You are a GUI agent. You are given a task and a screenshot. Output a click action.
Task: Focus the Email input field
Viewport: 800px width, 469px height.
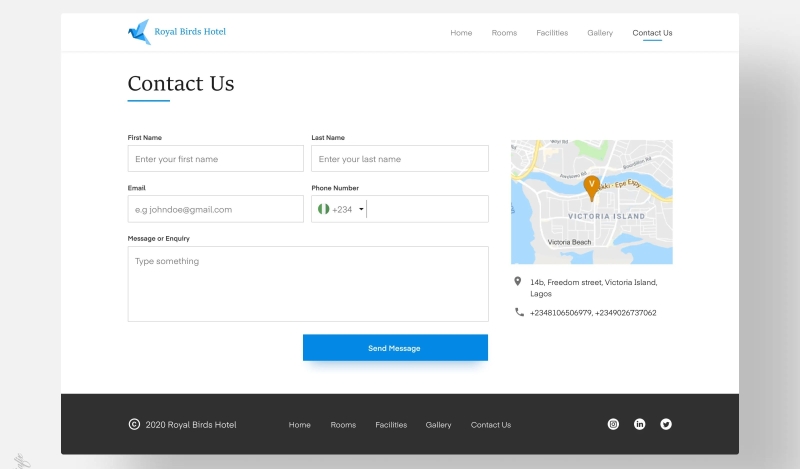(x=215, y=209)
